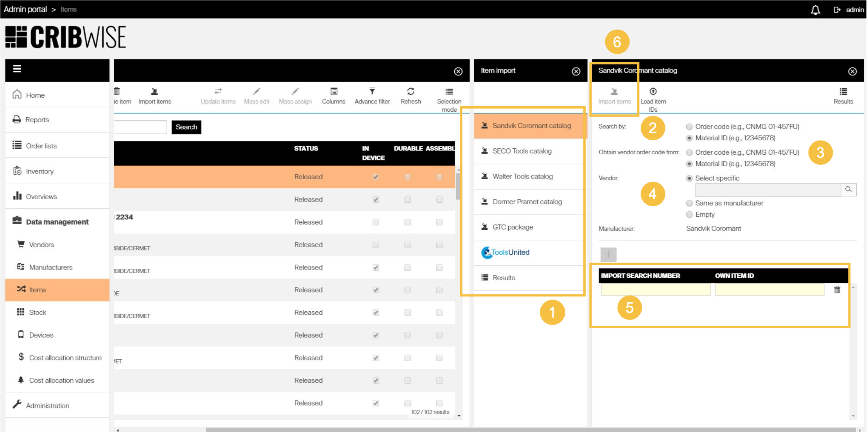
Task: Open the Stock page
Action: pos(57,312)
